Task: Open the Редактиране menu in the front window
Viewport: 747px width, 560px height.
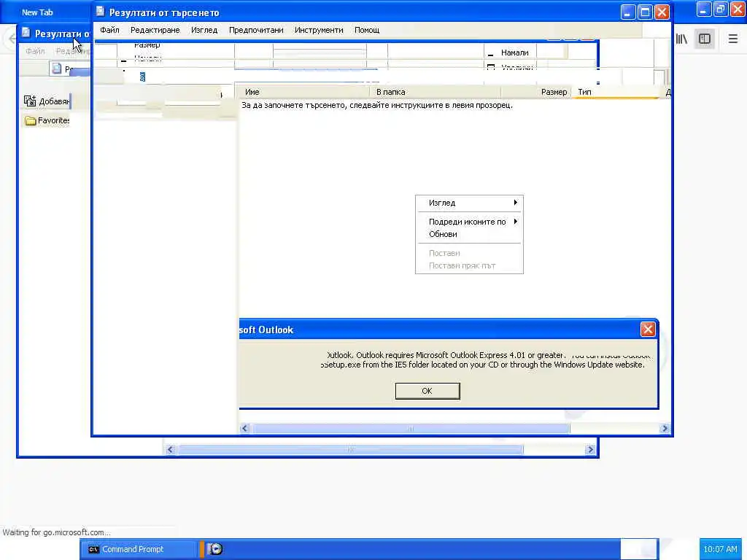Action: point(155,30)
